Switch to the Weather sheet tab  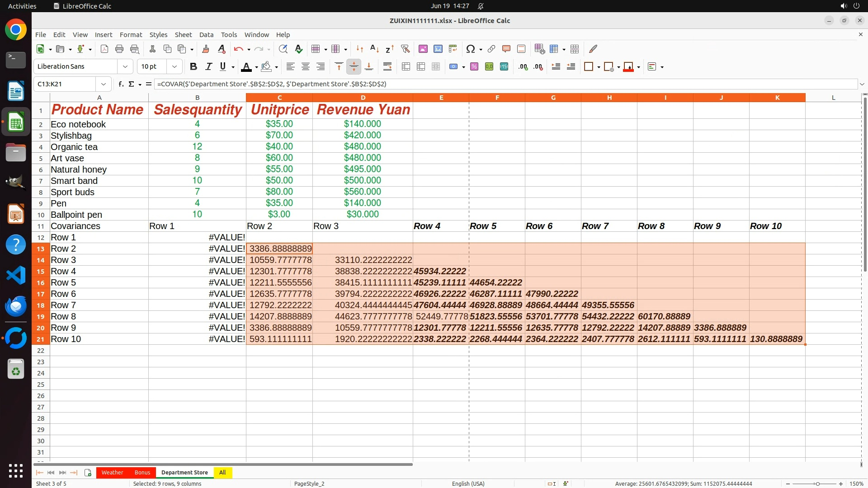coord(112,472)
